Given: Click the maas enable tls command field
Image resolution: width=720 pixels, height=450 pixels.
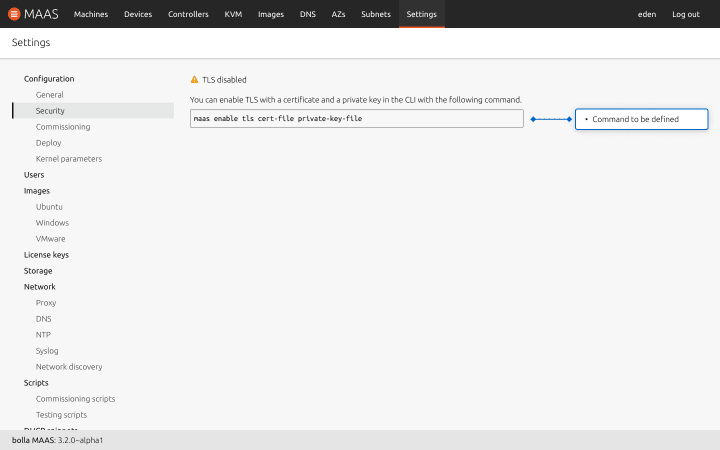Looking at the screenshot, I should tap(357, 118).
